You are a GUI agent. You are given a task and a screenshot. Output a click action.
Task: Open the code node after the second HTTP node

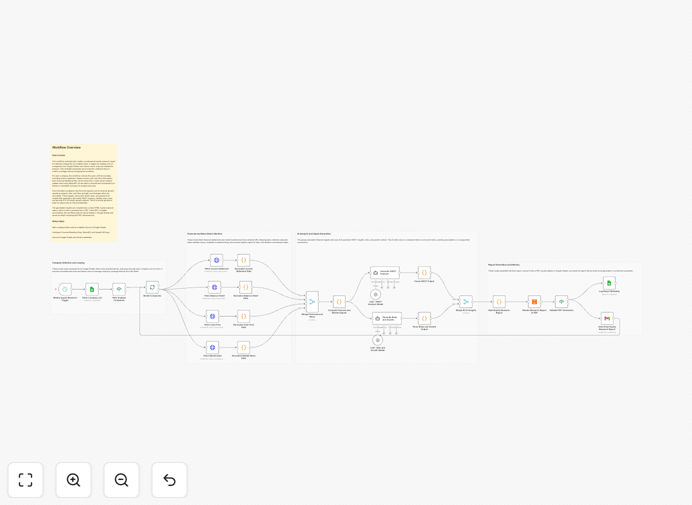[245, 287]
